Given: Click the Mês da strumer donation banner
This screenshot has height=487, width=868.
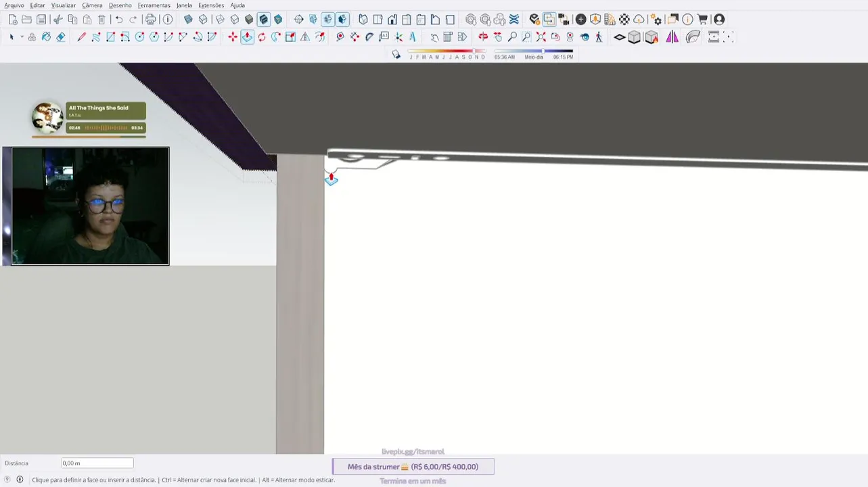Looking at the screenshot, I should pos(413,467).
